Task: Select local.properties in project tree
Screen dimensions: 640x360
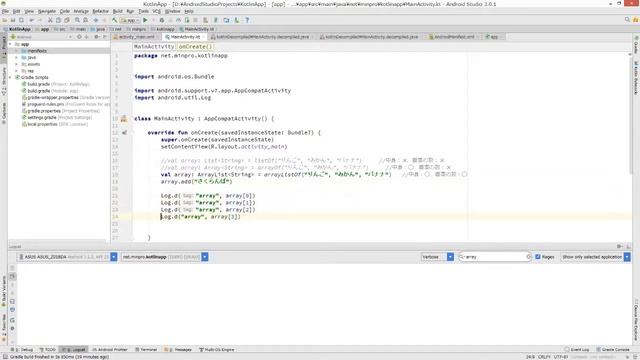Action: click(x=42, y=124)
